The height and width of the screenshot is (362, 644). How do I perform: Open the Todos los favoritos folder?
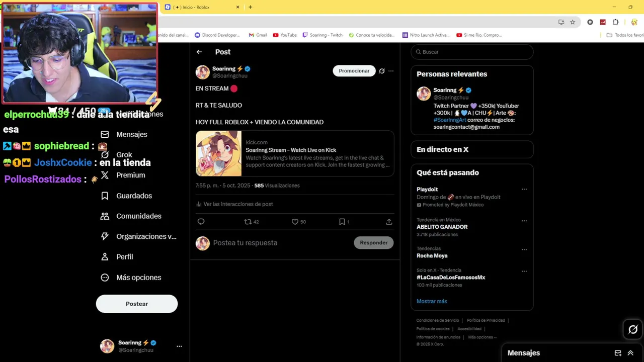coord(625,35)
